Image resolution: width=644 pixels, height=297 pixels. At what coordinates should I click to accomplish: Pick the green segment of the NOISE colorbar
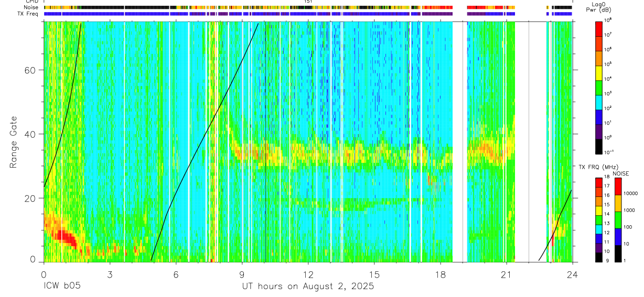(x=618, y=220)
